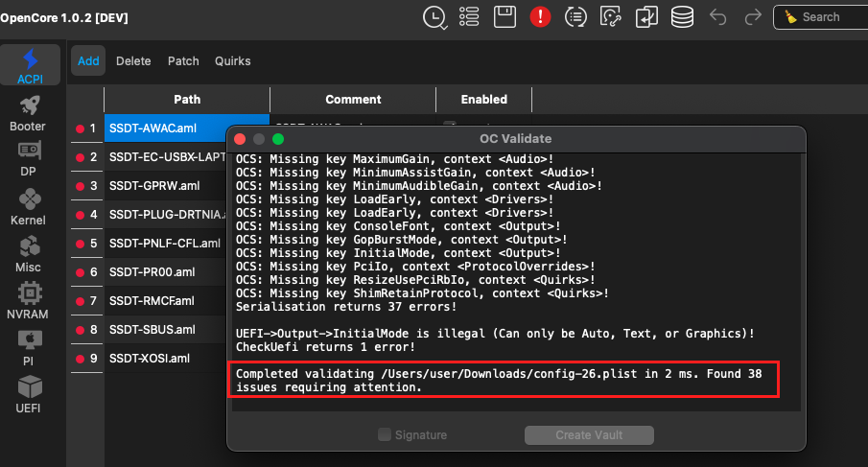Image resolution: width=868 pixels, height=467 pixels.
Task: Click the 'CheckUefi returns 1 error!' line
Action: click(325, 347)
